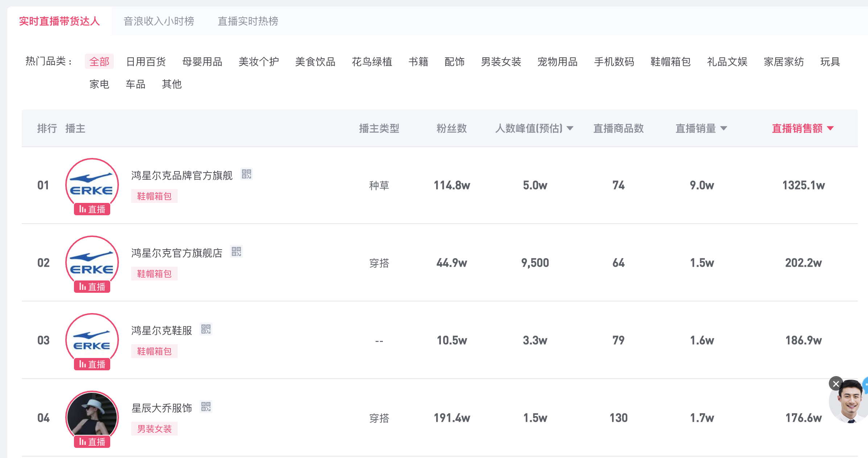Filter by 手机数码 category
Image resolution: width=868 pixels, height=458 pixels.
614,62
